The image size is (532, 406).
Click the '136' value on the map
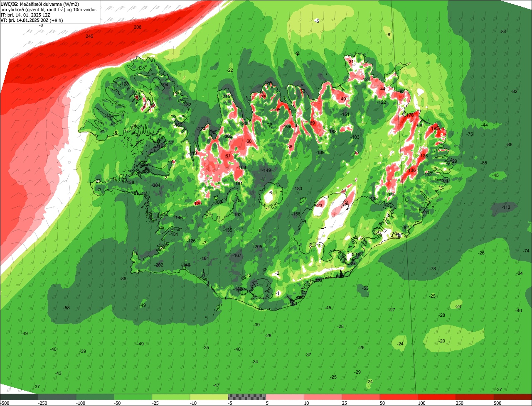pos(412,170)
